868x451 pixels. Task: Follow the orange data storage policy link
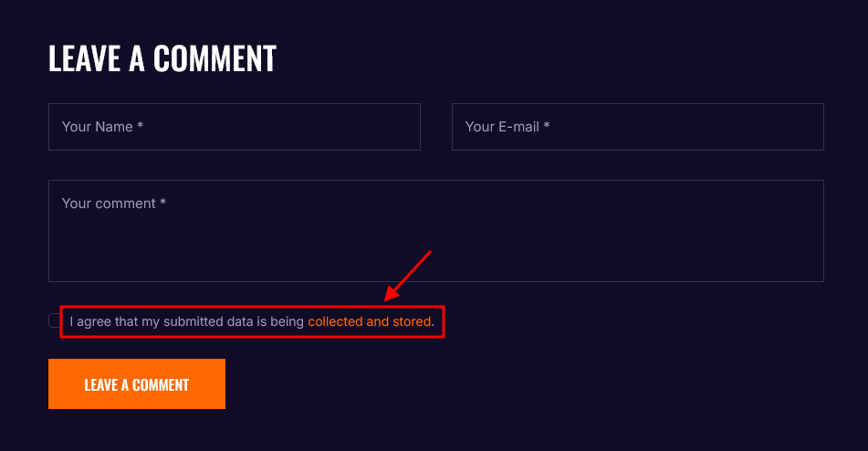click(369, 321)
